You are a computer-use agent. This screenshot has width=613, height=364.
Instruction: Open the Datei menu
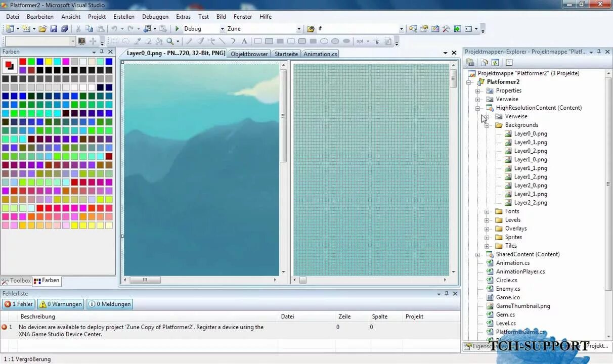[x=13, y=17]
